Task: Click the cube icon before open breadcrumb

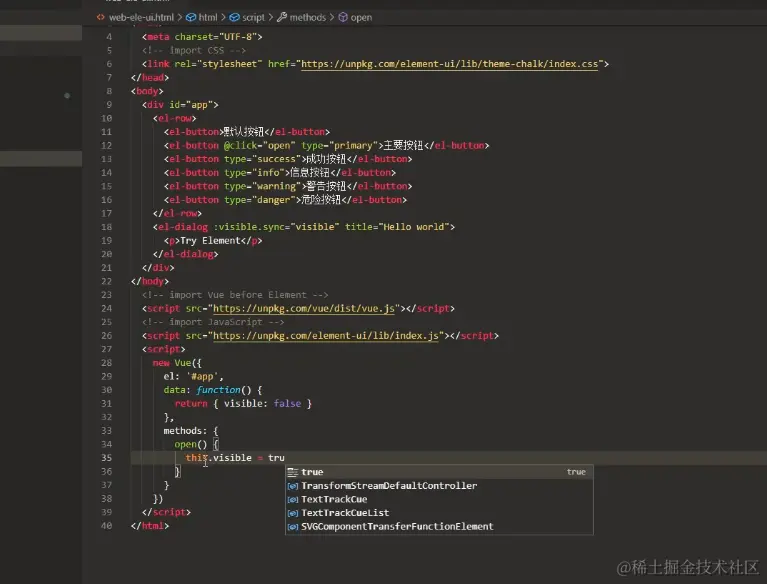Action: click(343, 17)
